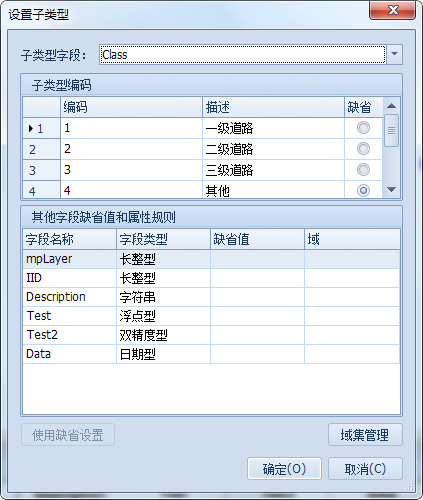Image resolution: width=423 pixels, height=500 pixels.
Task: Click the 缺省值 cell for Description
Action: [x=257, y=297]
